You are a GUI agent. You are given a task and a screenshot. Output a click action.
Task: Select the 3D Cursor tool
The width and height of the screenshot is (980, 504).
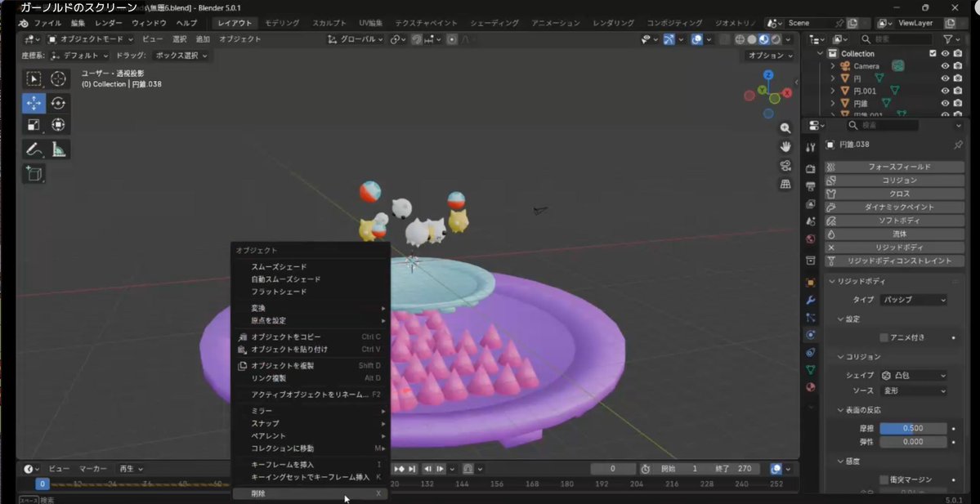tap(58, 78)
